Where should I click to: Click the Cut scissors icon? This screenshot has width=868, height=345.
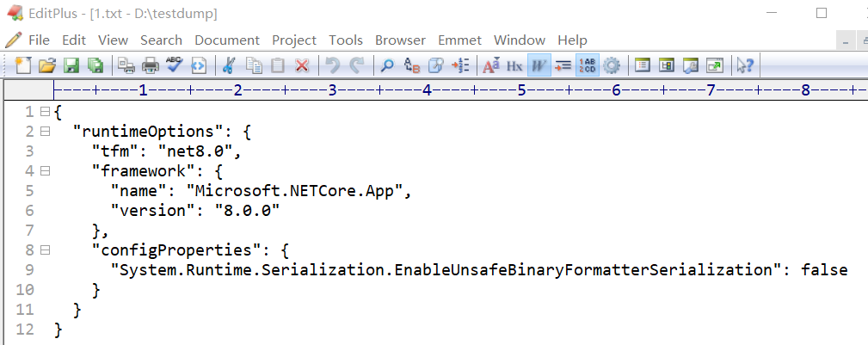click(228, 66)
